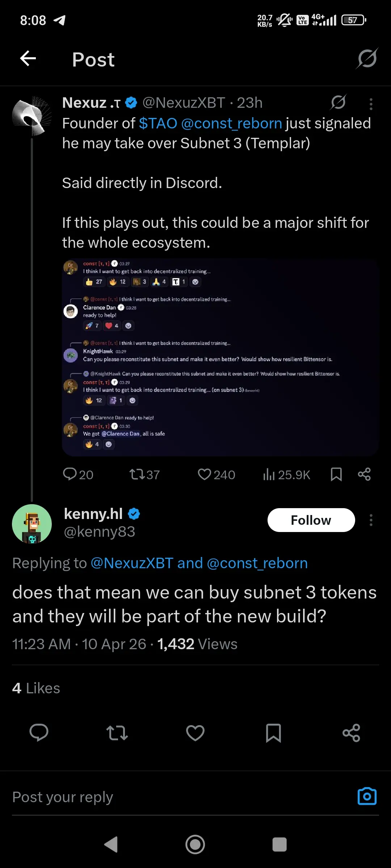Open more options on Nexuz post

[x=371, y=104]
